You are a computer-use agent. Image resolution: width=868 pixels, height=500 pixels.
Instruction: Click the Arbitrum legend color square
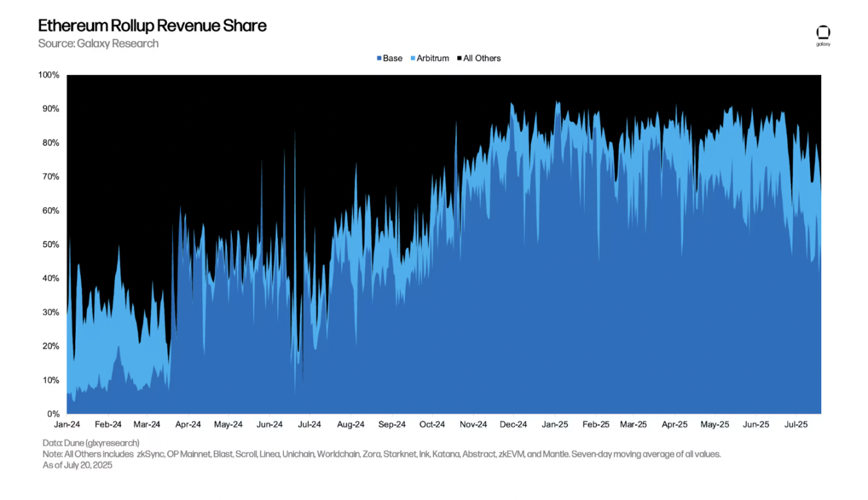coord(413,58)
